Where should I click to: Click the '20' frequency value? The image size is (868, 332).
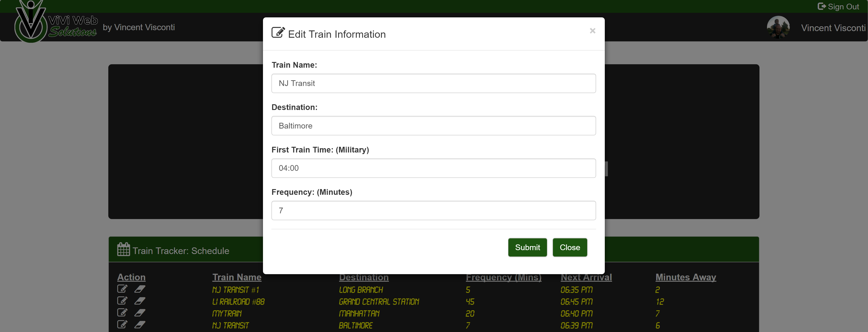[x=470, y=313]
